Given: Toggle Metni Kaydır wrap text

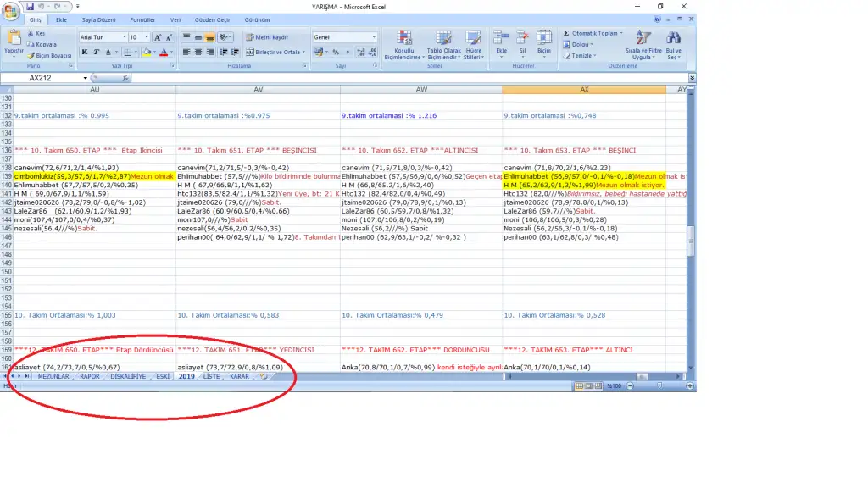Looking at the screenshot, I should tap(267, 37).
